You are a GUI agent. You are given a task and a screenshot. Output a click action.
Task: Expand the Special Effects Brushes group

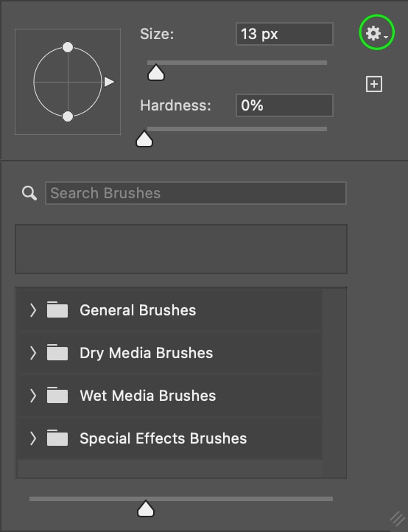(x=33, y=438)
